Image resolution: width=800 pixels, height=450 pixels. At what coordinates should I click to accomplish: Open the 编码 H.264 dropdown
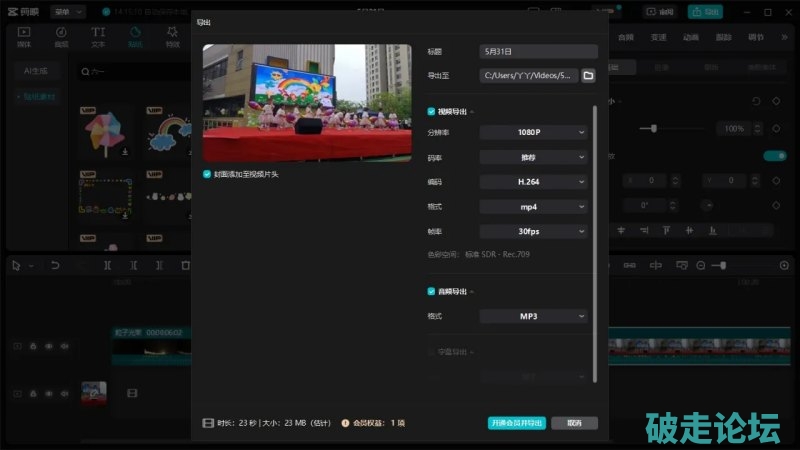533,182
